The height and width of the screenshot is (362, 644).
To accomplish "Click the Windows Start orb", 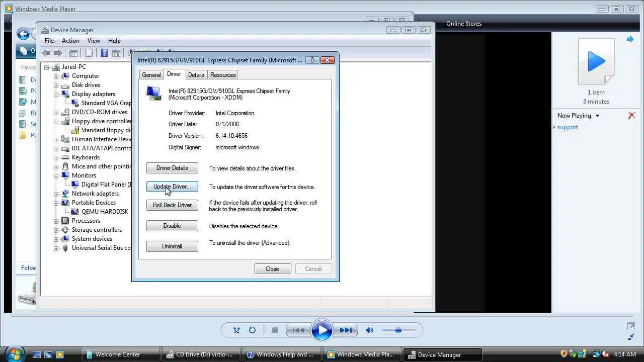I will click(x=14, y=353).
